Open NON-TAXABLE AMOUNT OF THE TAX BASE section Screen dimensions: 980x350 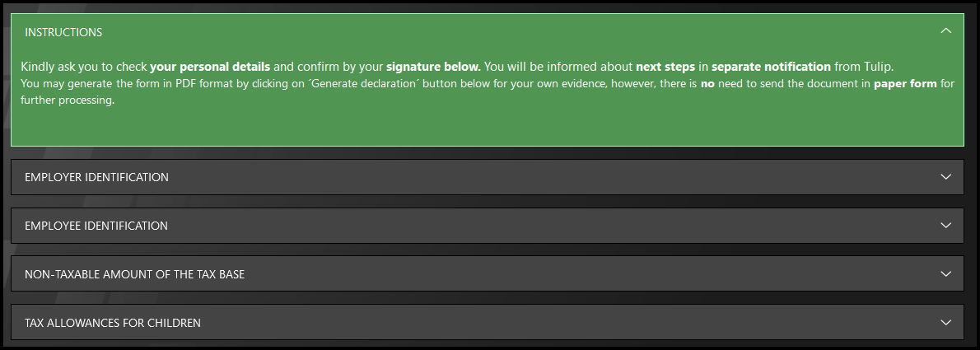pos(134,274)
